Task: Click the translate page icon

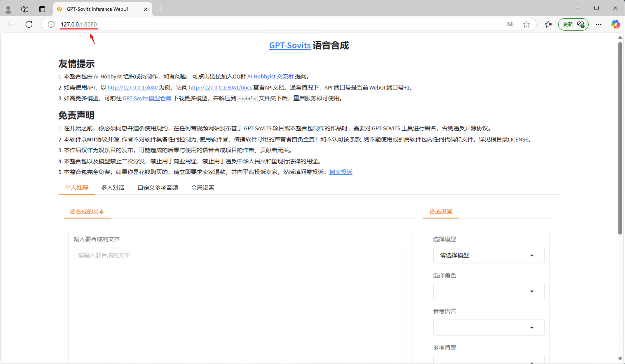Action: 510,24
